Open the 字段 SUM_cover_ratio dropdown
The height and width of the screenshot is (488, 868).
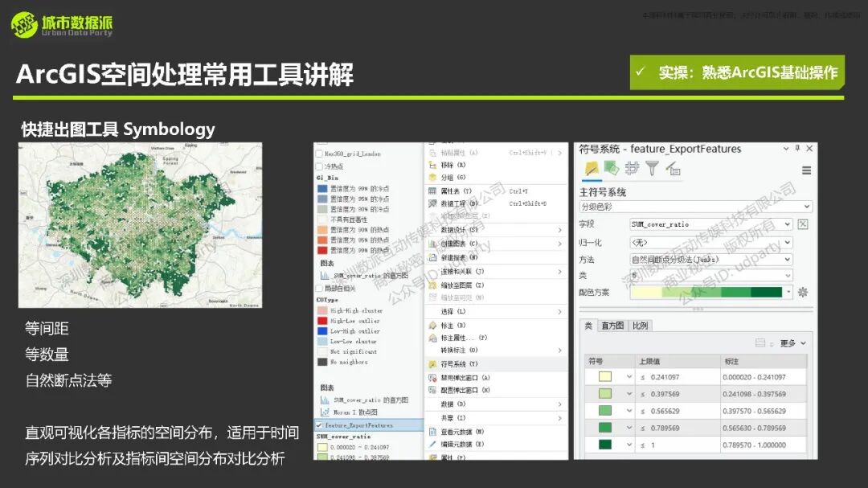coord(710,224)
